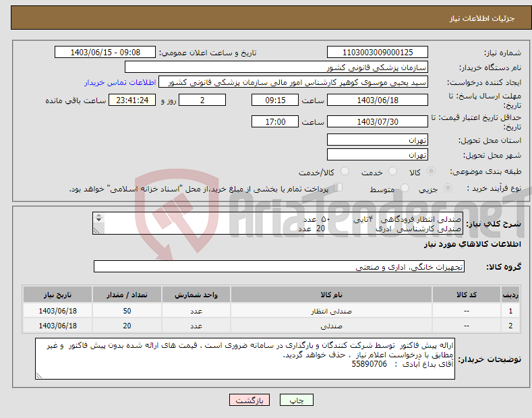Click the buyer notes text area
The width and height of the screenshot is (532, 418).
point(245,359)
